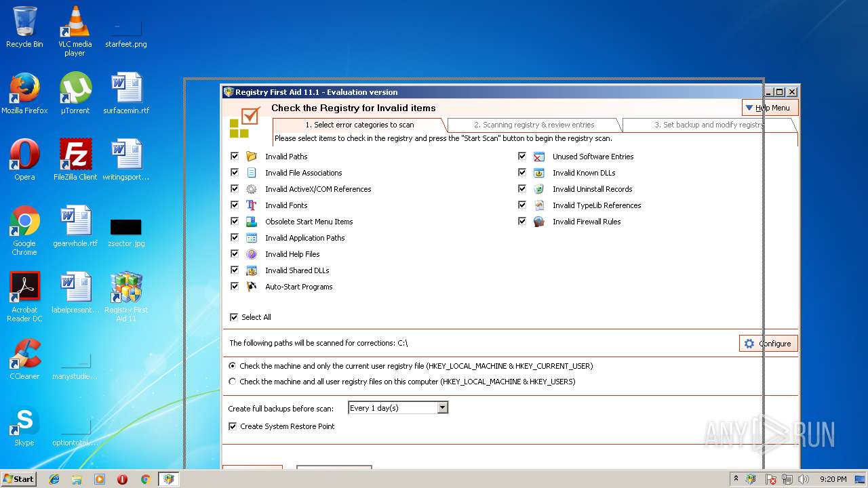Viewport: 868px width, 488px height.
Task: Select the gearwhole.rtf desktop file
Action: (x=75, y=226)
